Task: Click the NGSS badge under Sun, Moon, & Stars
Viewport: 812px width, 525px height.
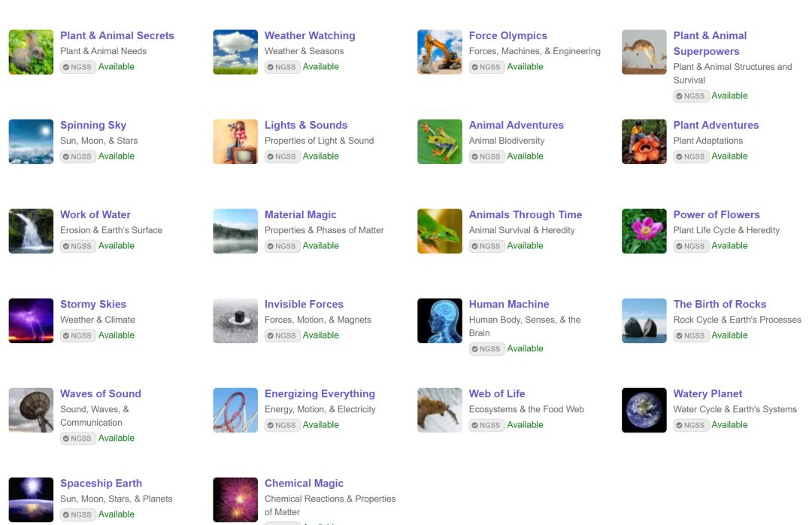Action: [x=77, y=156]
